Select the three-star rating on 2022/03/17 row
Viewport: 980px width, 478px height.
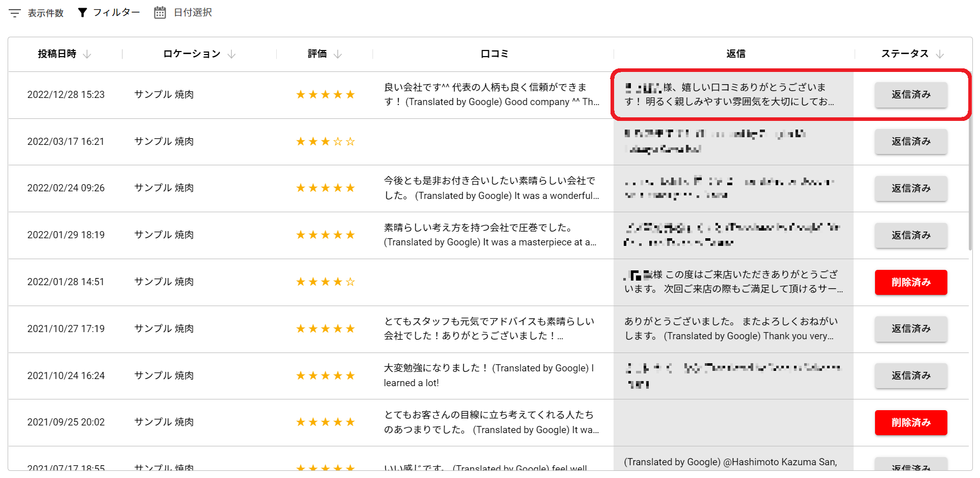(x=325, y=142)
